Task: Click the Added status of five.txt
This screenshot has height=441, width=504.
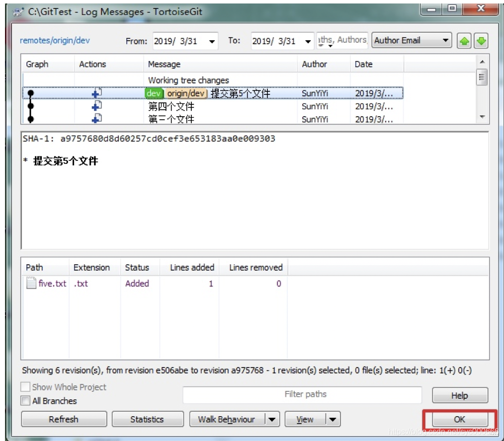Action: click(x=137, y=283)
